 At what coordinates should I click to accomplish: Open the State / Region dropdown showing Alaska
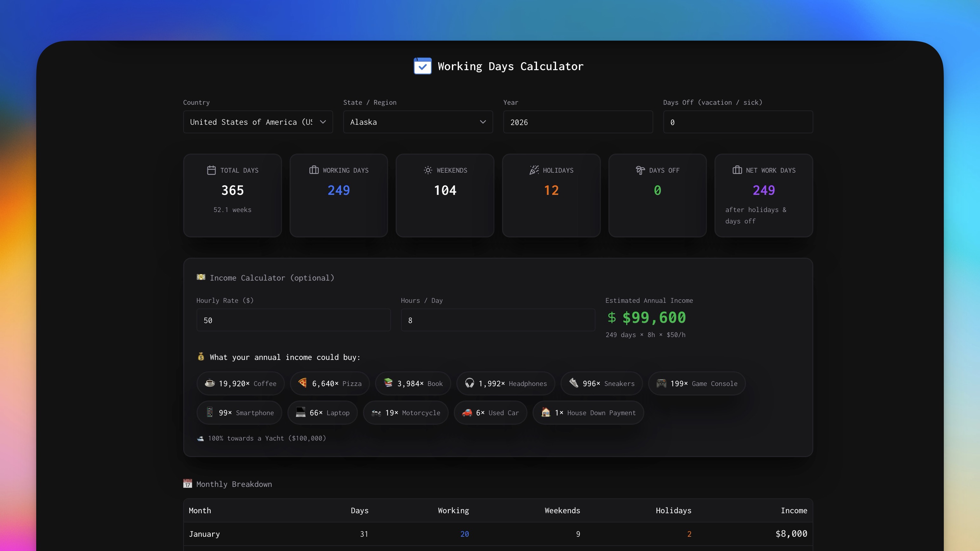418,122
